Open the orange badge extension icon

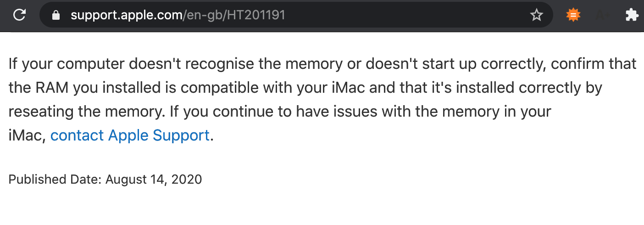tap(573, 15)
